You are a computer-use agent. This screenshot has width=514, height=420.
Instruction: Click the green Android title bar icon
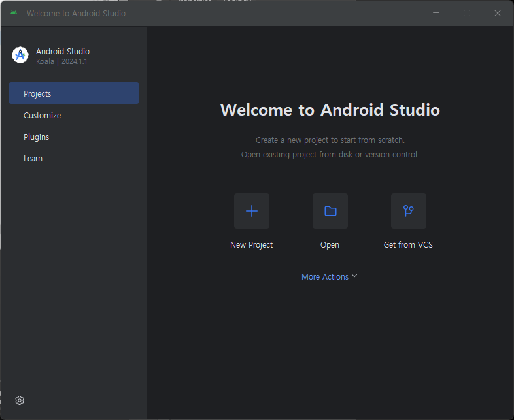(14, 13)
